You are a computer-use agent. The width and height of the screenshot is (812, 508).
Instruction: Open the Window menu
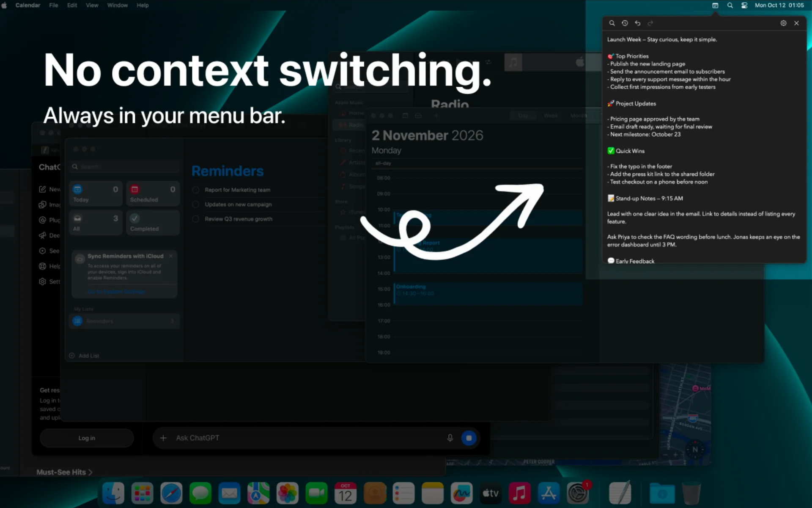(x=117, y=6)
